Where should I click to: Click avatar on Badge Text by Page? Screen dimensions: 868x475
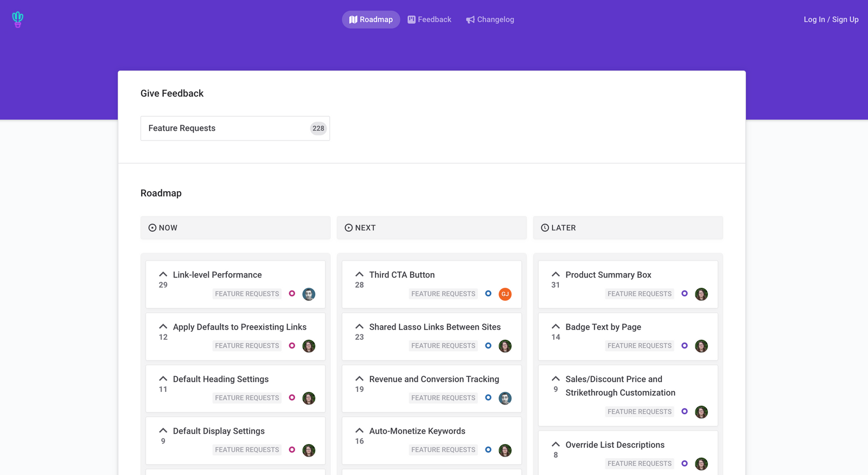[x=701, y=346]
